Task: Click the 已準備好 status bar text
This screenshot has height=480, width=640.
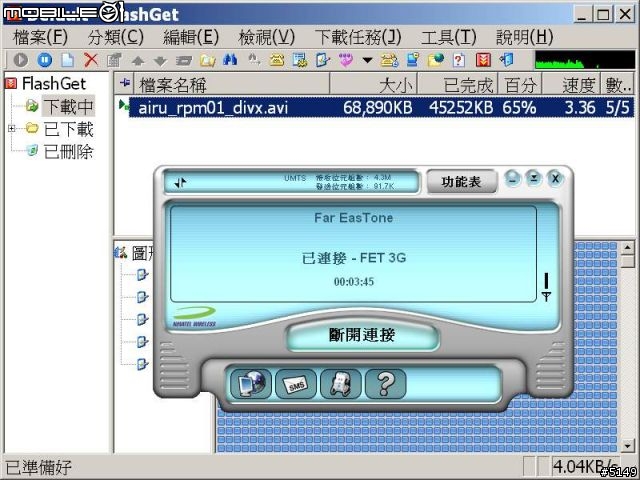Action: pos(38,467)
